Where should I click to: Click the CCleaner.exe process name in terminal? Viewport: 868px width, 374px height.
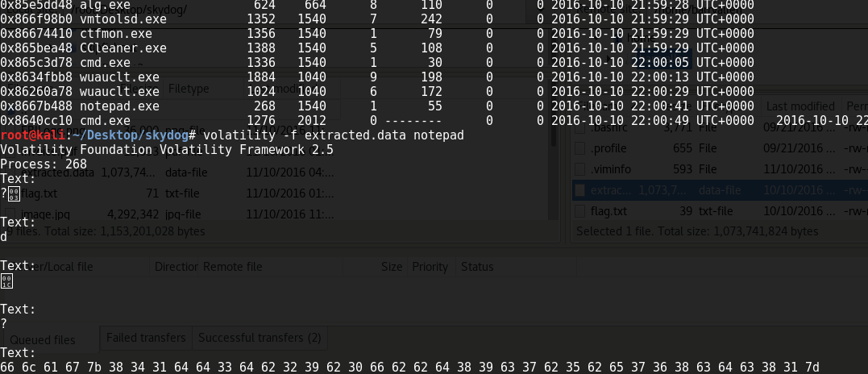pos(123,48)
